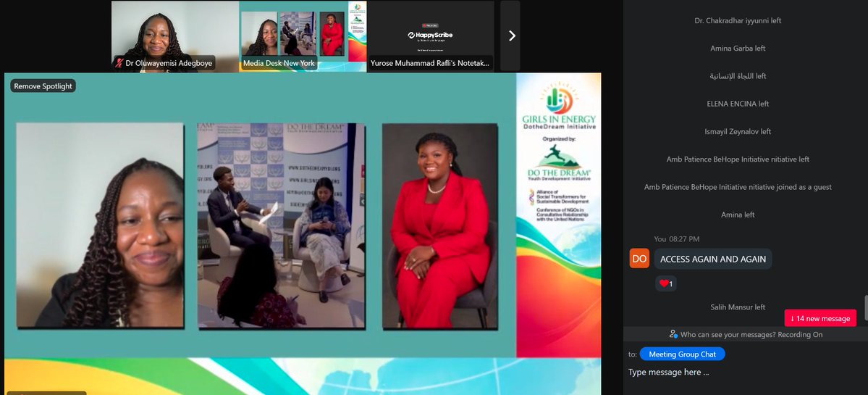Viewport: 868px width, 395px height.
Task: Click the 'Ismayil Zeynalov left' notification
Action: pyautogui.click(x=738, y=131)
